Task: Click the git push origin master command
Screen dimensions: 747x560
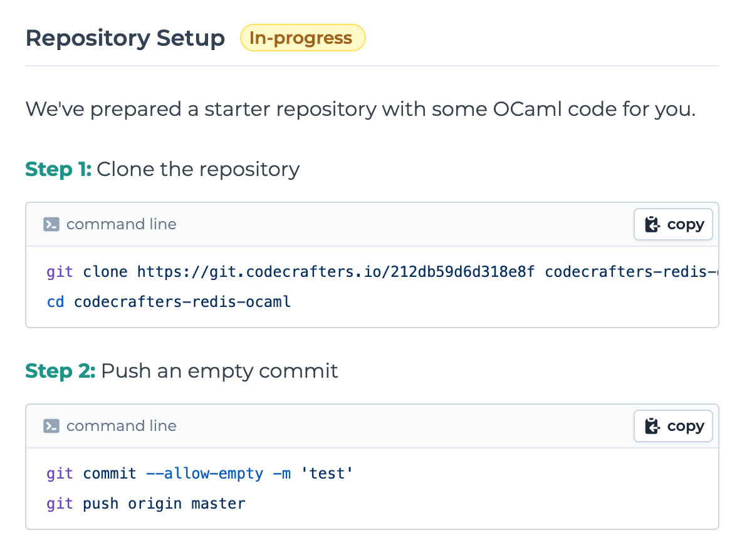Action: pos(144,503)
